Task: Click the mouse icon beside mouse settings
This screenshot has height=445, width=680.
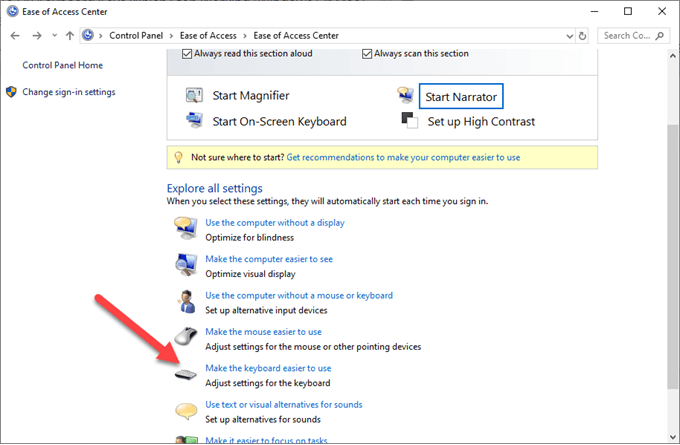Action: click(x=186, y=338)
